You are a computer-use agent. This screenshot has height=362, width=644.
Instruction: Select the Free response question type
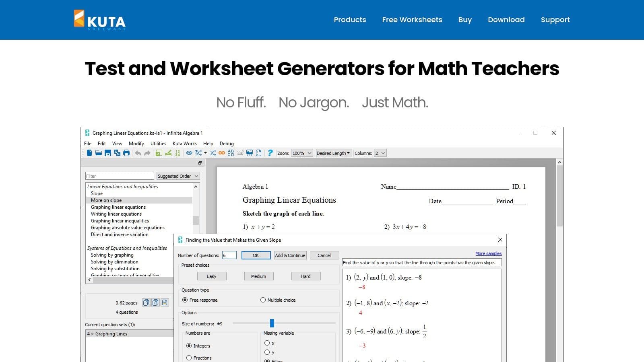coord(185,300)
